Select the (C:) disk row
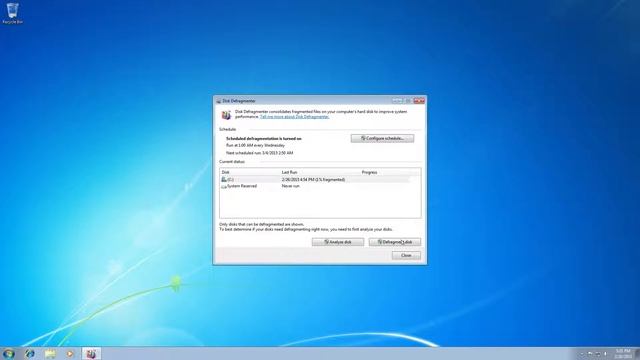The width and height of the screenshot is (640, 360). click(x=315, y=180)
